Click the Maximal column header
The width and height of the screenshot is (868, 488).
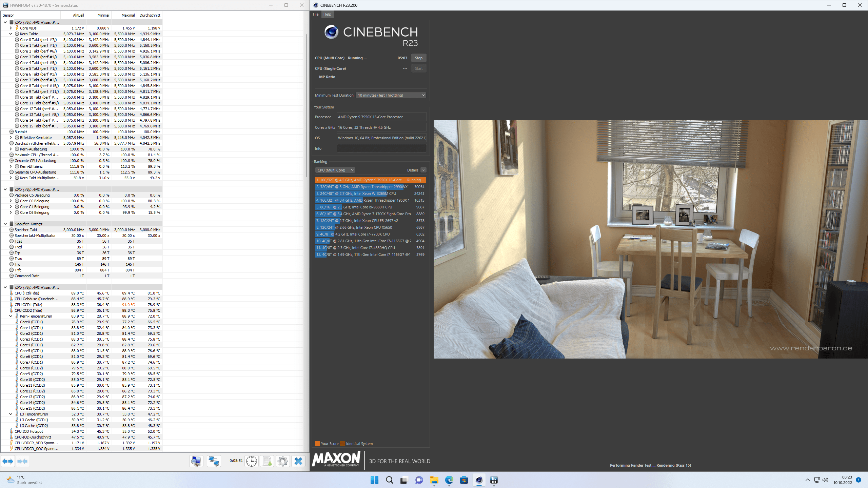coord(124,15)
